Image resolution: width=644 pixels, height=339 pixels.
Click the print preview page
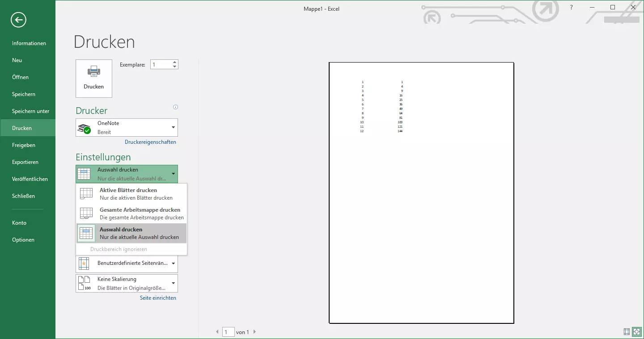pos(421,193)
